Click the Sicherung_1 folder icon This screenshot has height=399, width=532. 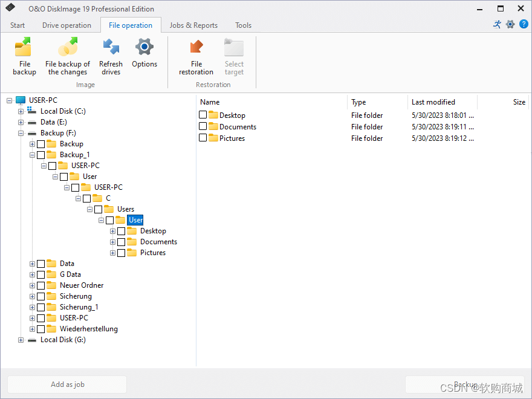51,307
